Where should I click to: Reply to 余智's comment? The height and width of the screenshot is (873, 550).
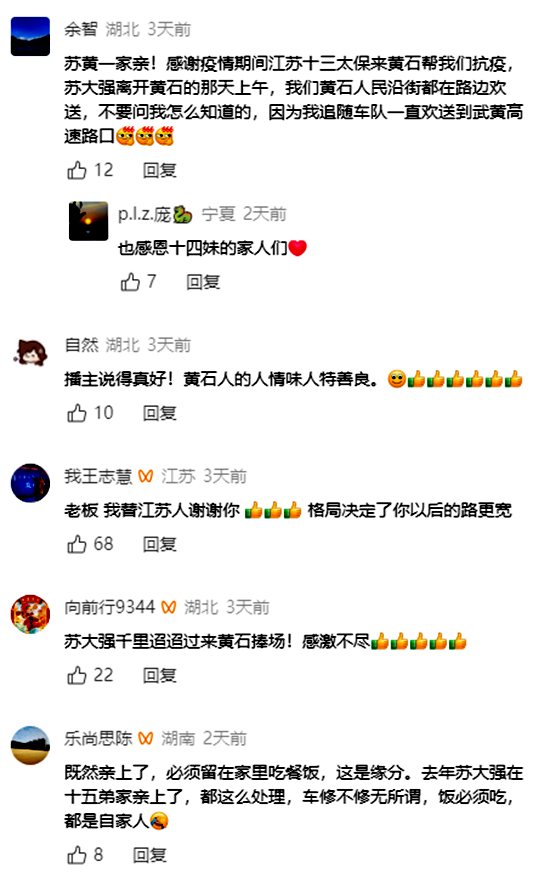[x=159, y=170]
